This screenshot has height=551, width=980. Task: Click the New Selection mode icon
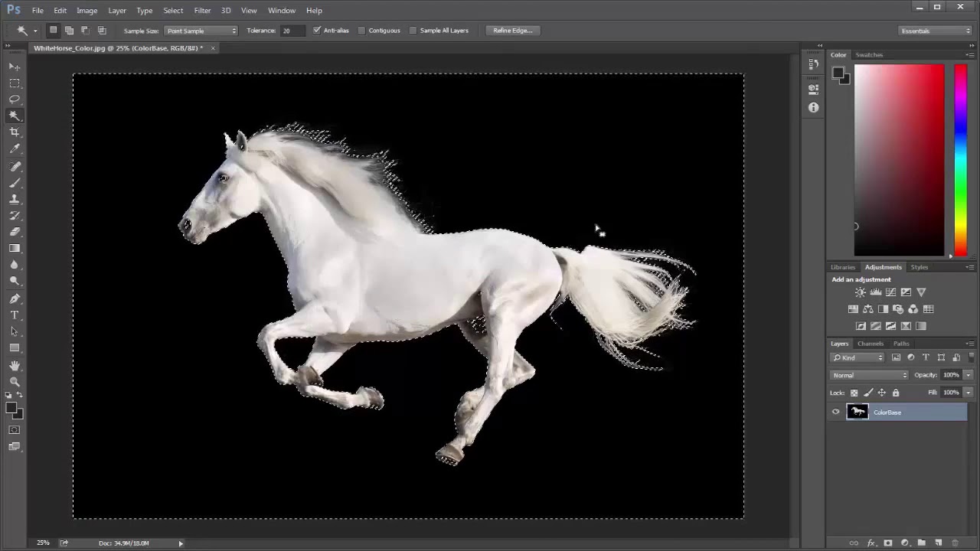point(53,31)
